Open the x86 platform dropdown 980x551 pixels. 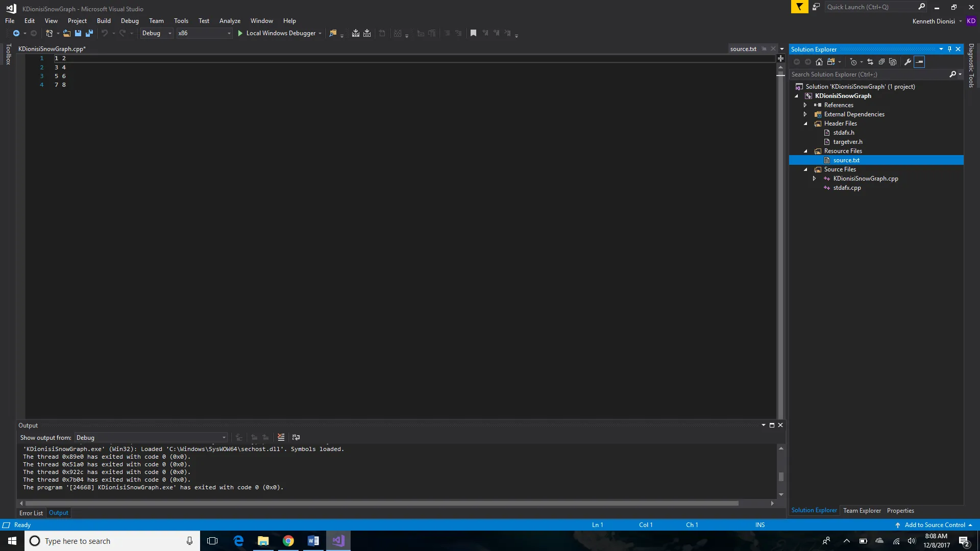229,33
